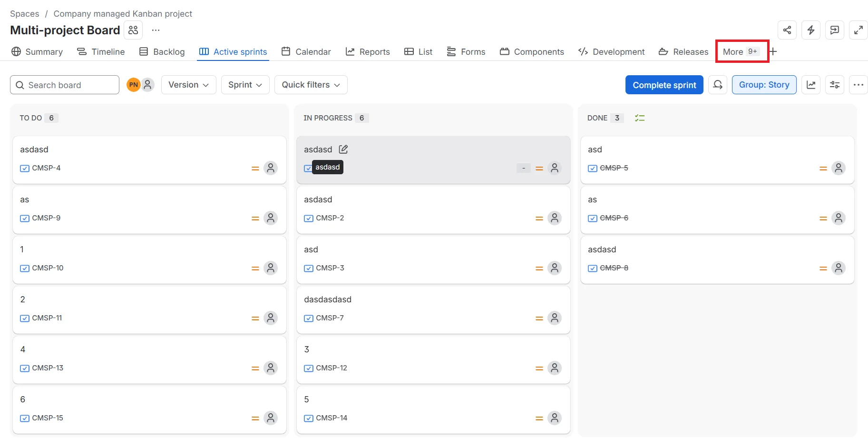Click the assignee avatar on card CMSP-7
Screen dimensions: 868x438
pyautogui.click(x=555, y=318)
